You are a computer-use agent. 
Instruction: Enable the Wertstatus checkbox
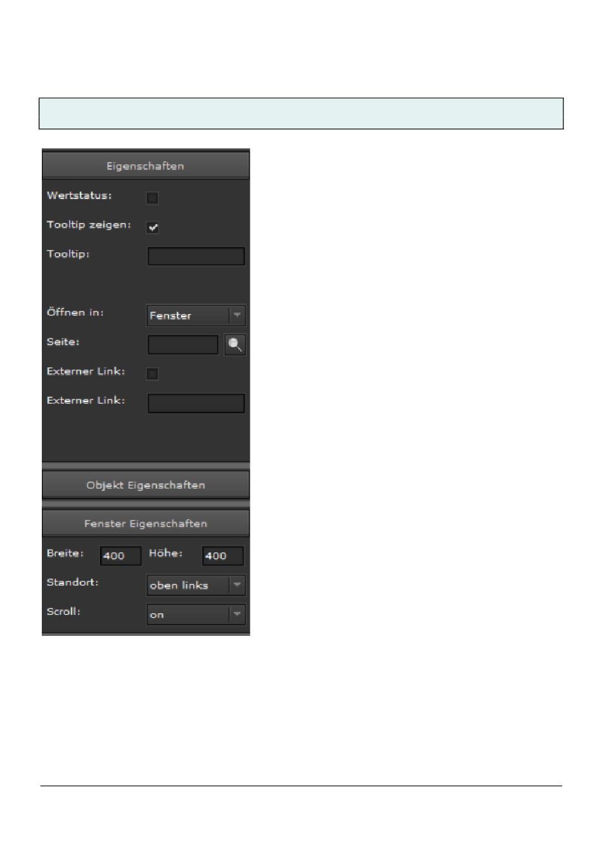click(152, 198)
